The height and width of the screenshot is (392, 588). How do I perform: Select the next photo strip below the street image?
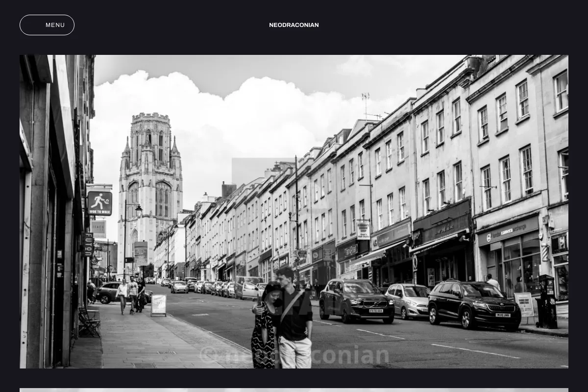[x=294, y=390]
